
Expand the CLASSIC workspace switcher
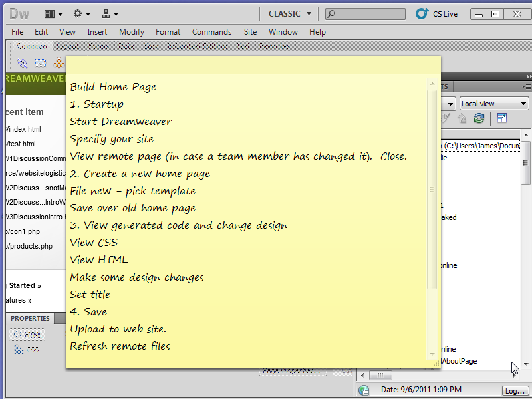(289, 13)
